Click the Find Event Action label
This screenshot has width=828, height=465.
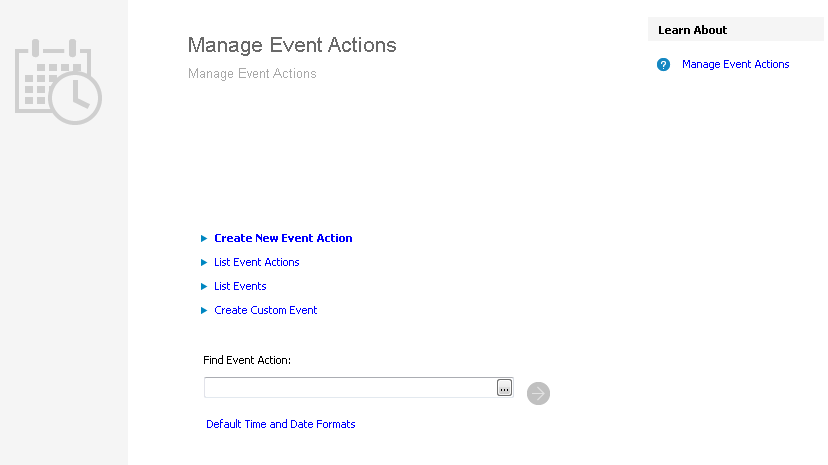247,360
